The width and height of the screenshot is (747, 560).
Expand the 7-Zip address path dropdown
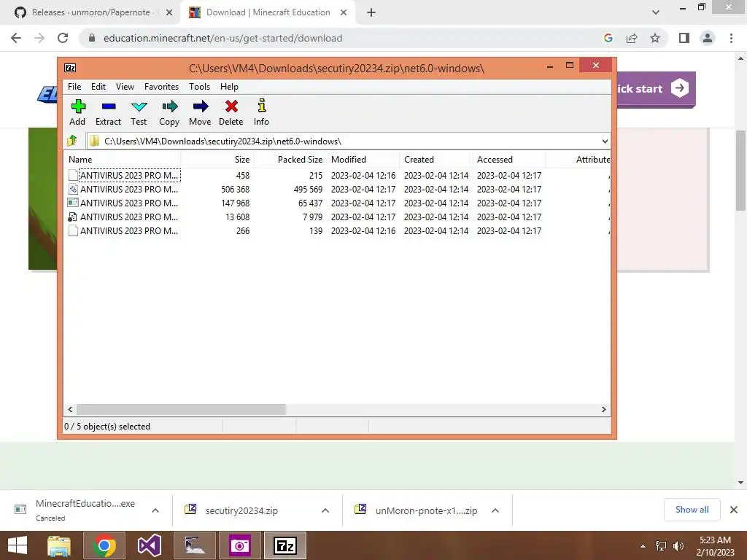[x=605, y=141]
